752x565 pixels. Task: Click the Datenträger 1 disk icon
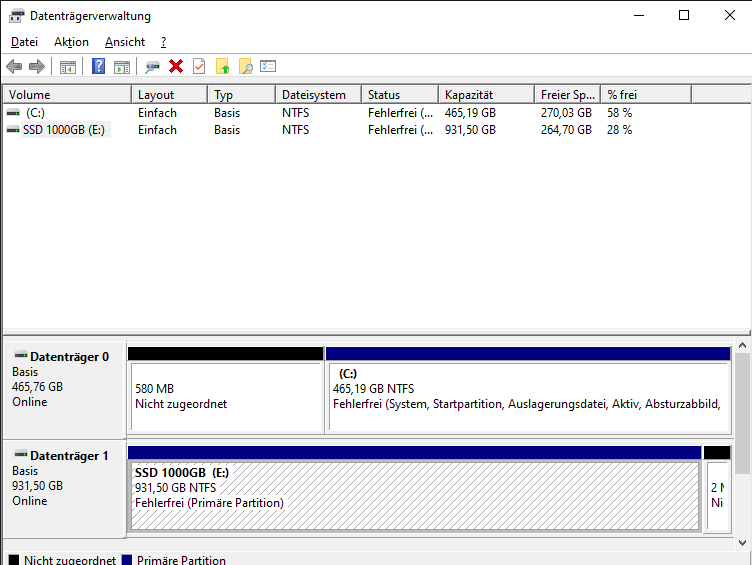click(x=21, y=454)
